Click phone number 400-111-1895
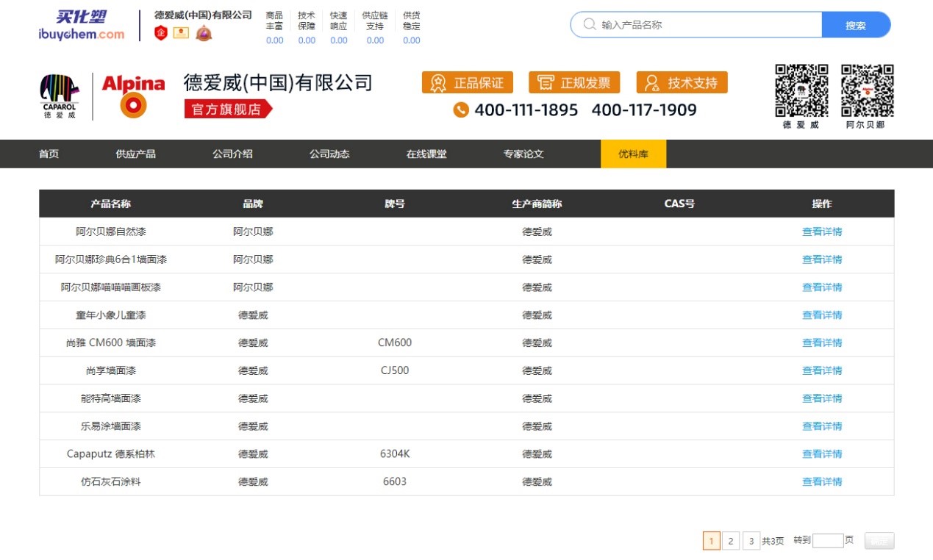Viewport: 933px width, 560px height. click(526, 110)
